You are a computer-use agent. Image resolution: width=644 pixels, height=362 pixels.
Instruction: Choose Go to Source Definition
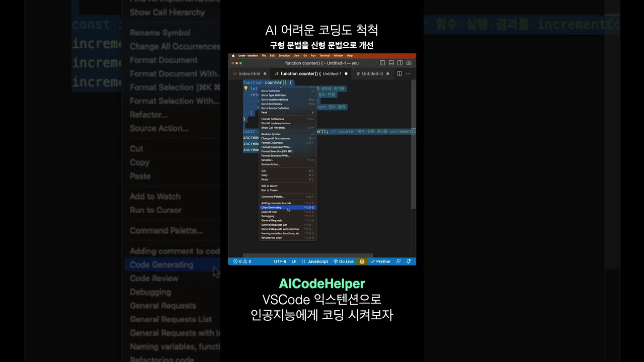point(287,108)
